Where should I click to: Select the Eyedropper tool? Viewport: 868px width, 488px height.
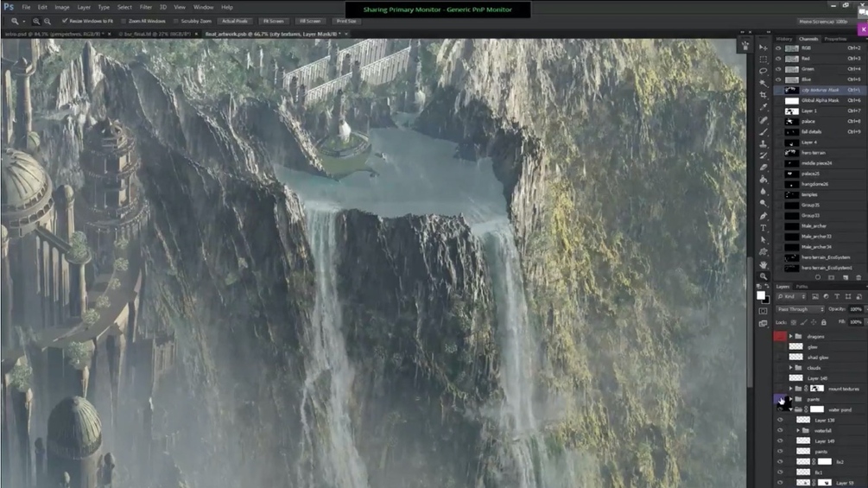[763, 107]
